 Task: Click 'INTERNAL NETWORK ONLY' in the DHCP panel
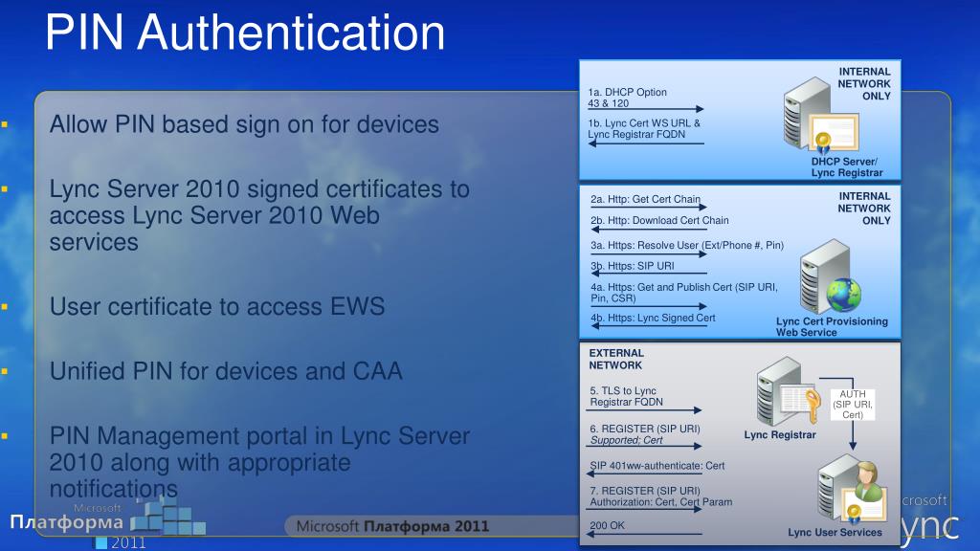pyautogui.click(x=864, y=84)
